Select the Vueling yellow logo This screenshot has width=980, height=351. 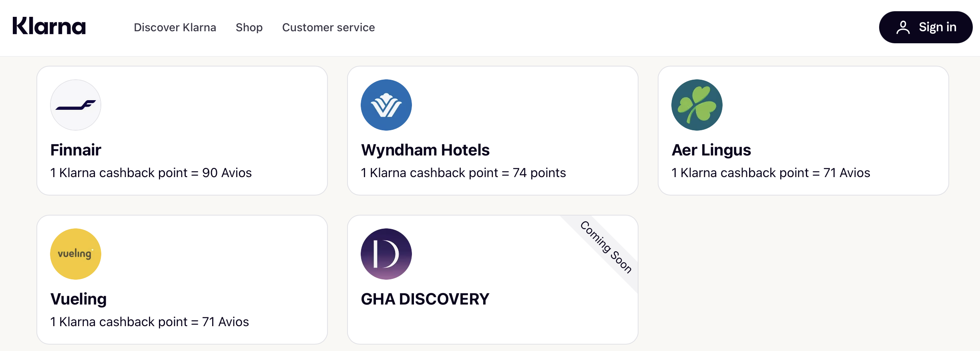point(75,254)
